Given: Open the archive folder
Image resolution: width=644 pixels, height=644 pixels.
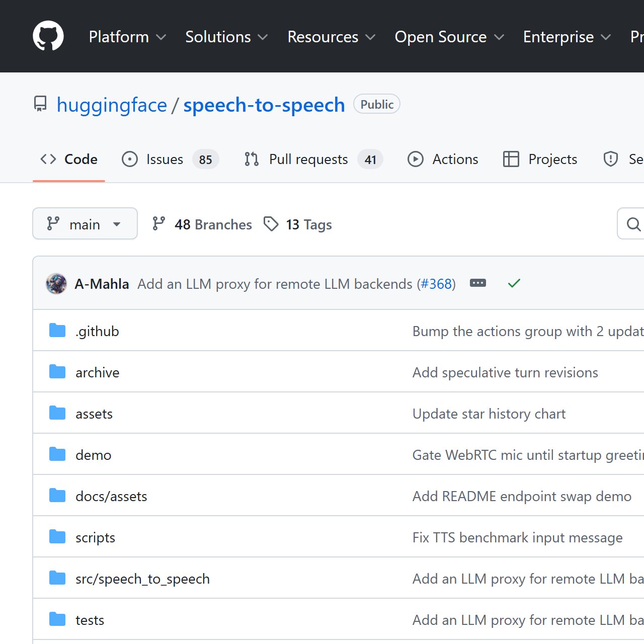Looking at the screenshot, I should tap(98, 372).
